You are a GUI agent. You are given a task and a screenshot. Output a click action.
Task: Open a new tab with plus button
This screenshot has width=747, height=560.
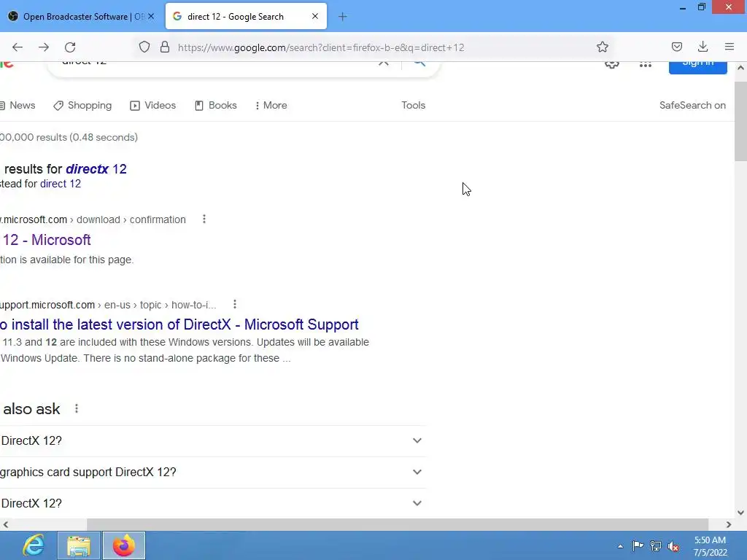[x=343, y=17]
